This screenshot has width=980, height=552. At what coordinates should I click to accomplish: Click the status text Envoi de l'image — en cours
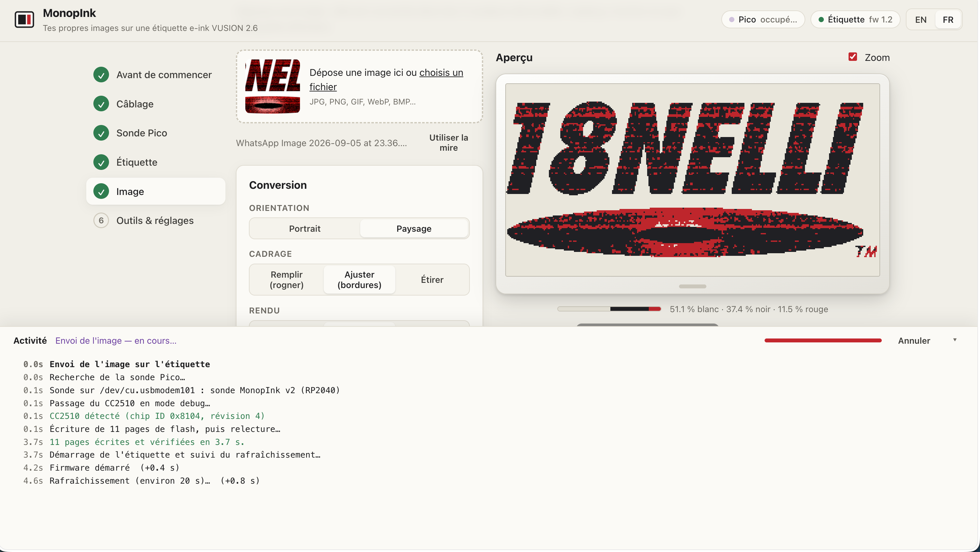[116, 341]
